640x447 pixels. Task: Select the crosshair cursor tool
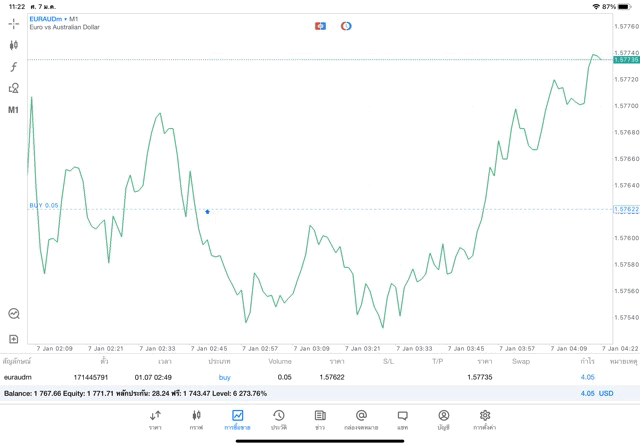[13, 24]
